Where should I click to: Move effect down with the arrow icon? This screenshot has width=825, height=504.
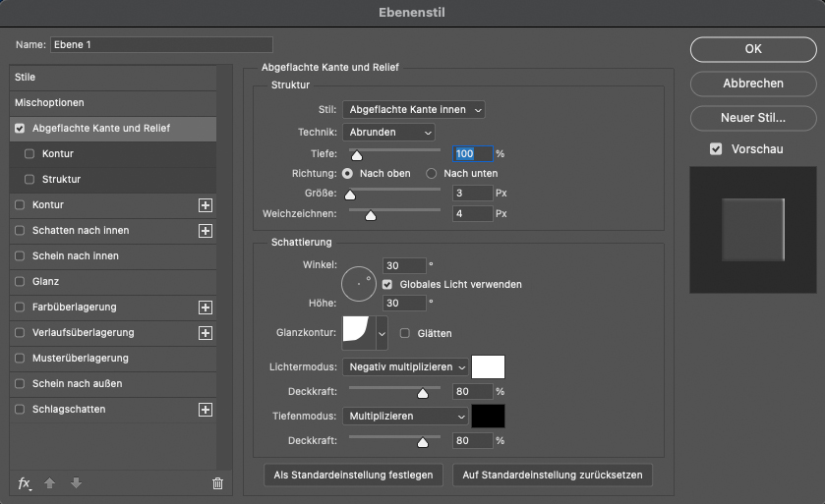(76, 483)
